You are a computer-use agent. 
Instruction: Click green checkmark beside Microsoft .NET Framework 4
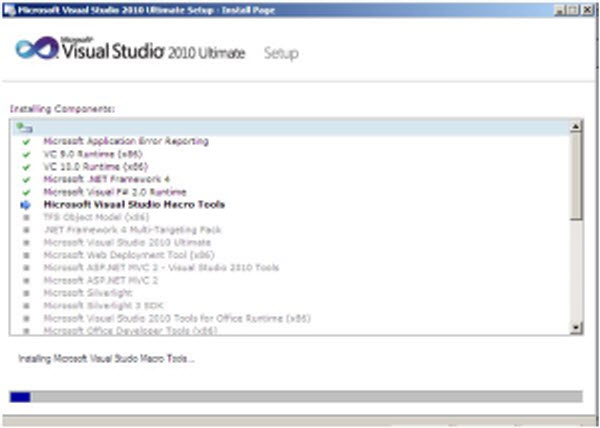[x=26, y=180]
